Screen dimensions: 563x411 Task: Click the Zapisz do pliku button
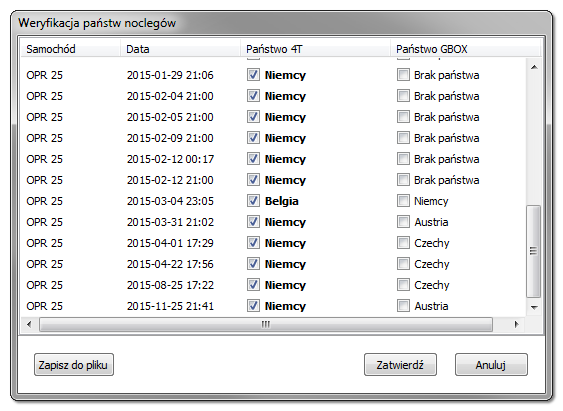click(74, 365)
